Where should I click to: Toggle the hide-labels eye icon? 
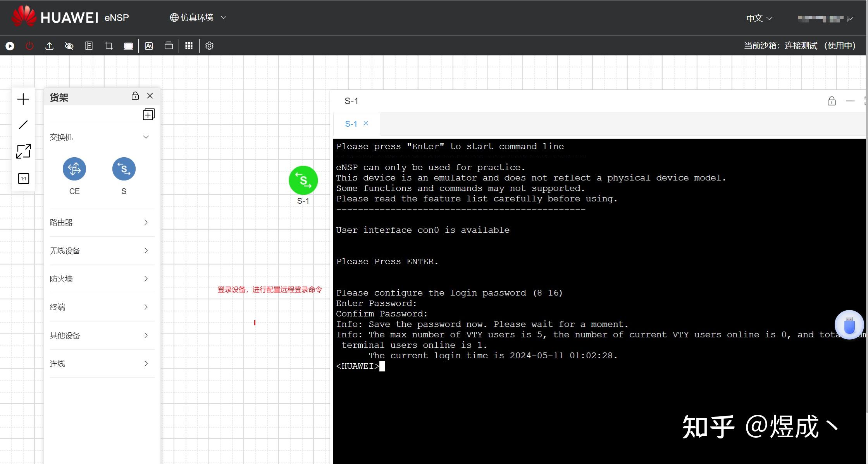(x=69, y=46)
